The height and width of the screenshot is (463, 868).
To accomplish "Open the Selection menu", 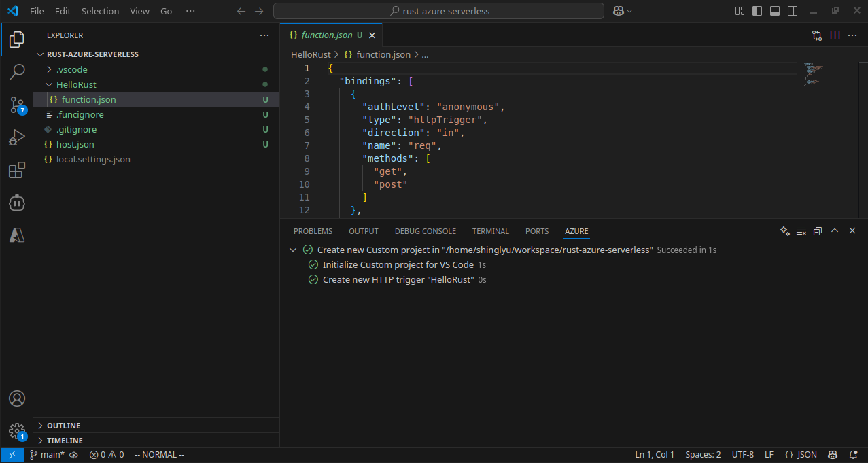I will coord(100,11).
